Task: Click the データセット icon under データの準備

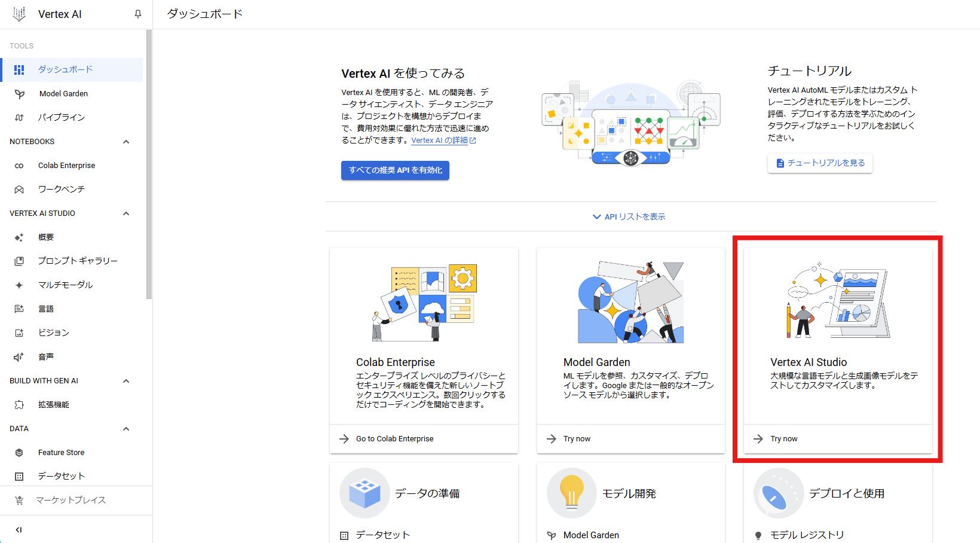Action: 344,536
